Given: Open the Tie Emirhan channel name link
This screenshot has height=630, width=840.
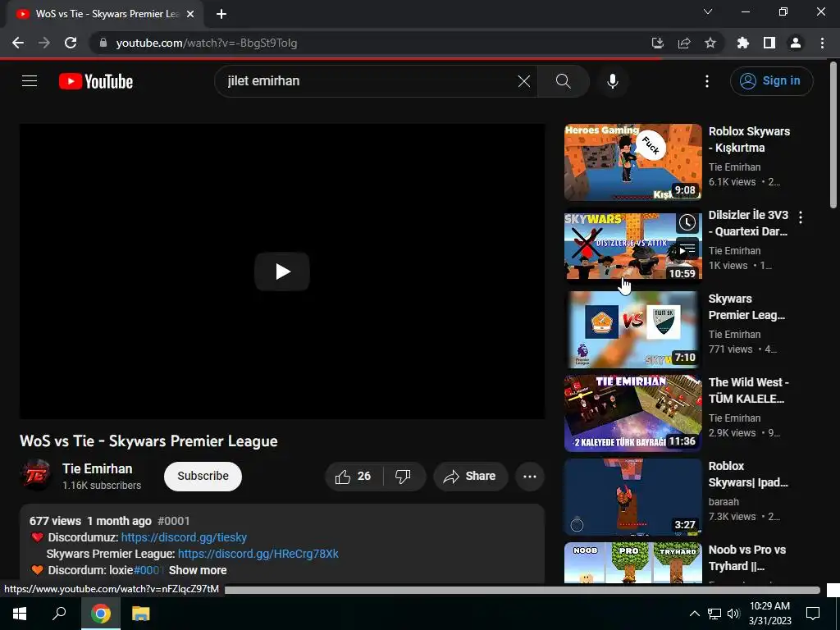Looking at the screenshot, I should (x=98, y=468).
